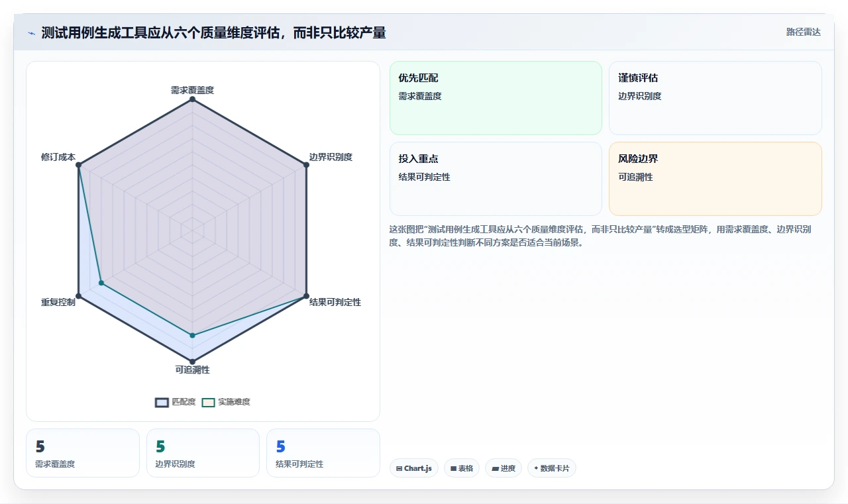Click the 结果可判定性 stat card below chart

click(323, 453)
